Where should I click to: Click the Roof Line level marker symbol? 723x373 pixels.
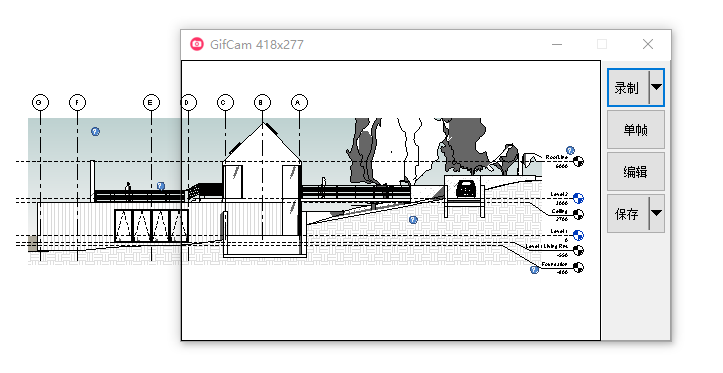coord(578,161)
